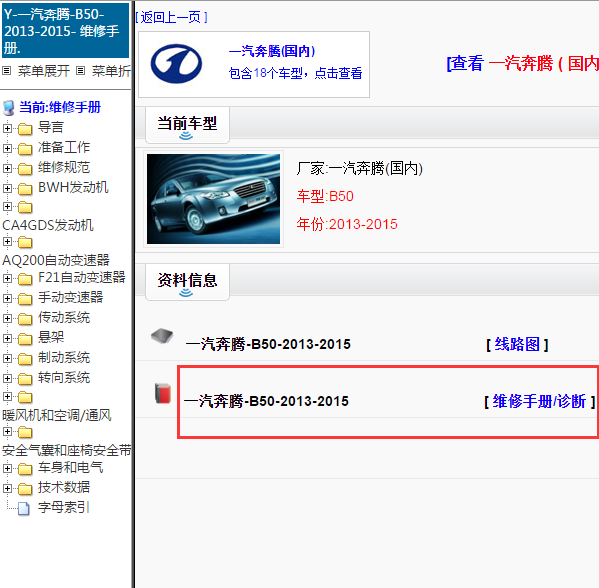Expand the F21自动变速器 tree node
The width and height of the screenshot is (599, 588).
point(7,279)
